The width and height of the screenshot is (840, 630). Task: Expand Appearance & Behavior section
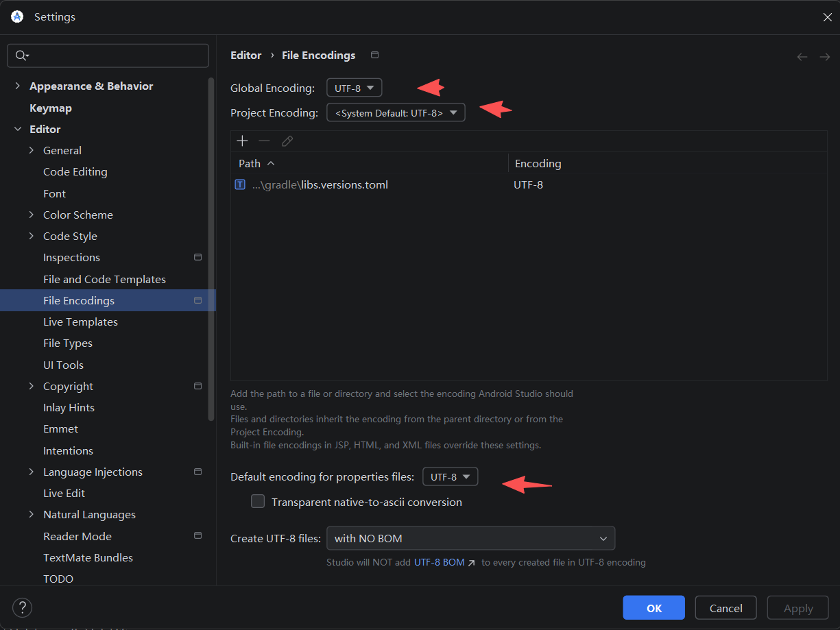[17, 86]
